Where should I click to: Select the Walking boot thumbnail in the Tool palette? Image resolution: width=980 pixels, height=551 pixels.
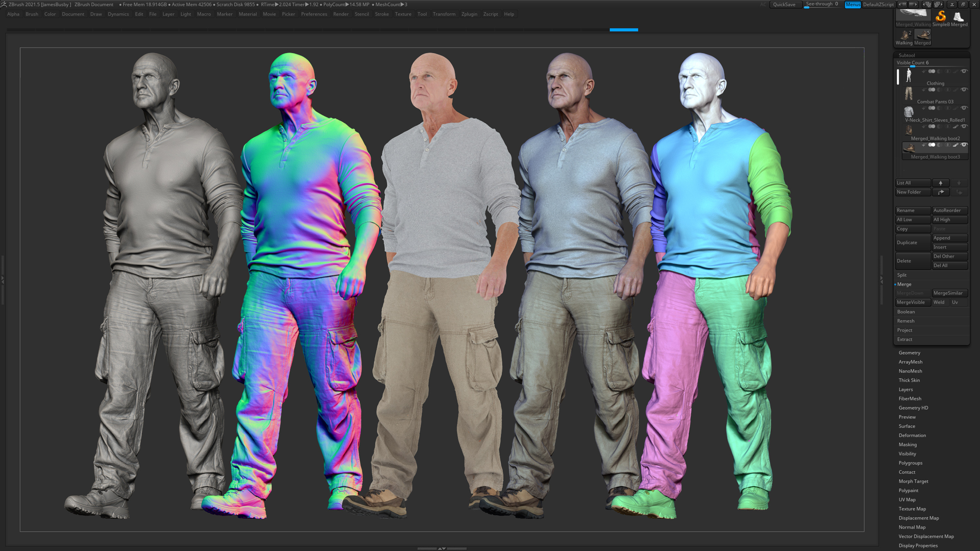905,35
